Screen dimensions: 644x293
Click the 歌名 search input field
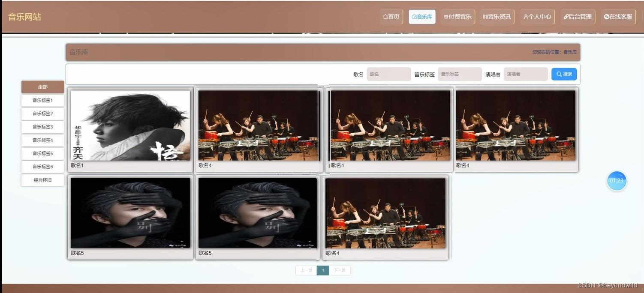(388, 74)
